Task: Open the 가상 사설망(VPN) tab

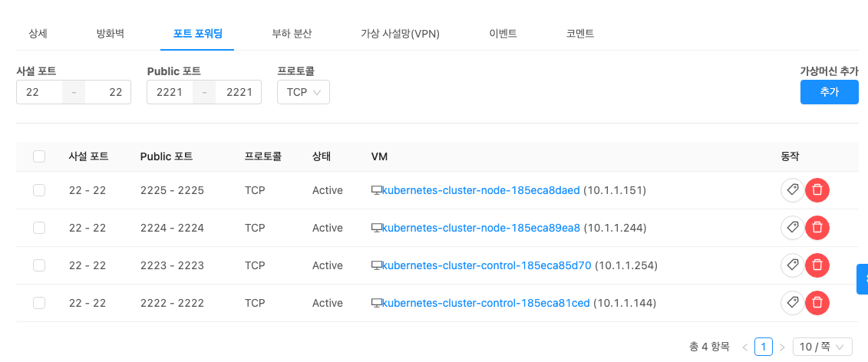Action: [400, 34]
